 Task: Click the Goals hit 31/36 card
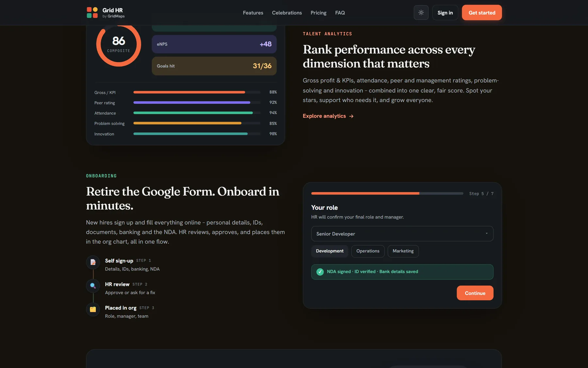tap(214, 66)
